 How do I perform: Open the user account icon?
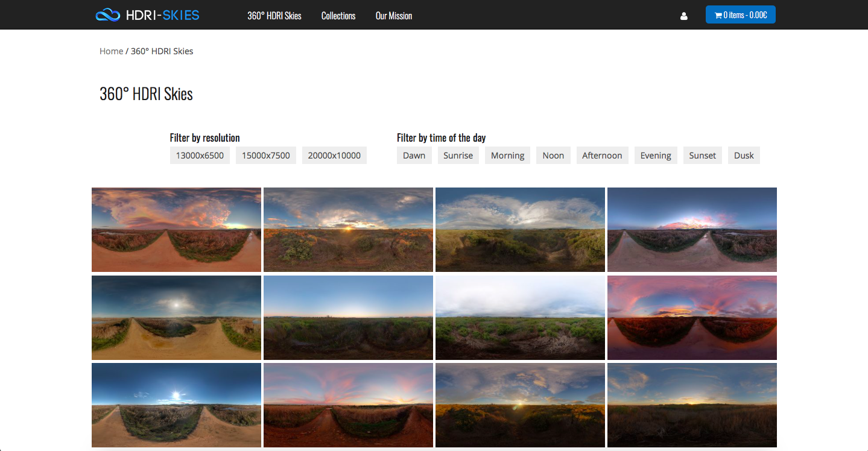(x=684, y=16)
